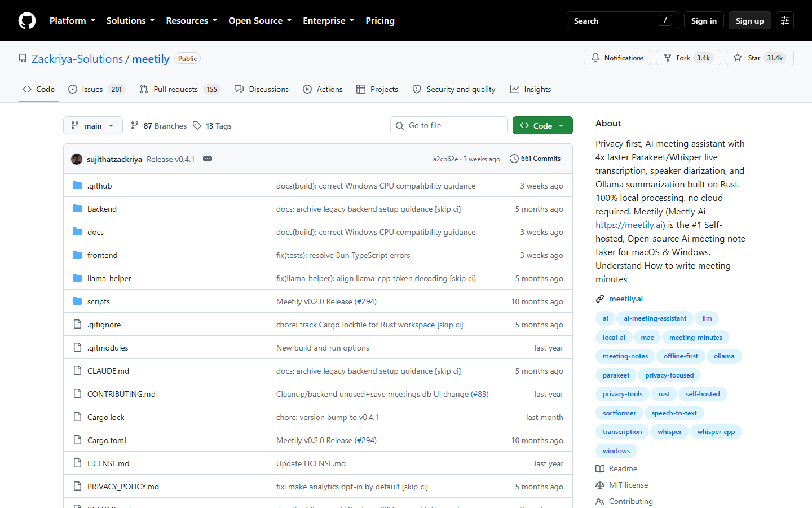Open the global navigation menu icon

click(785, 20)
